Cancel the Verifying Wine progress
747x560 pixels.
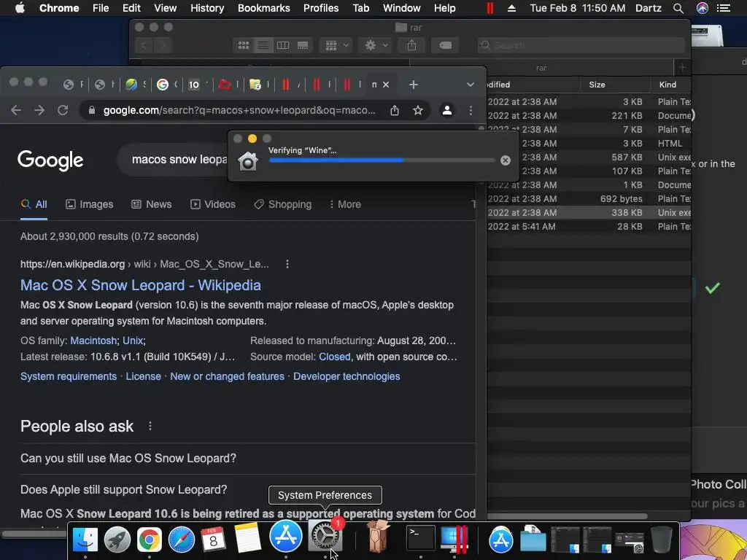(x=506, y=160)
